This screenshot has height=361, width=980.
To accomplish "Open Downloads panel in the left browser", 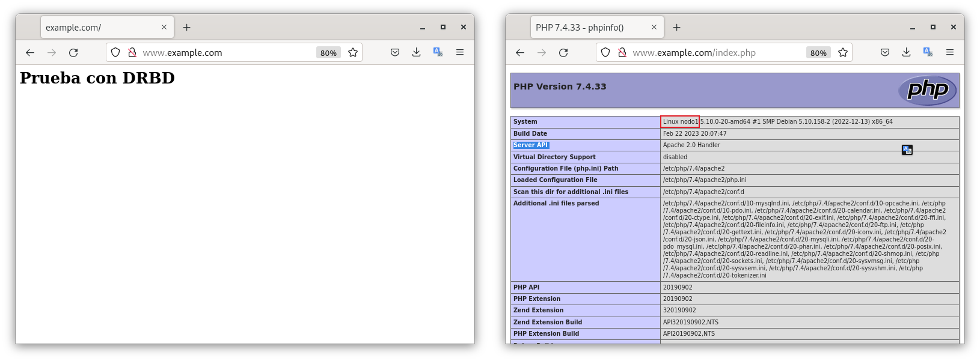I will [416, 53].
